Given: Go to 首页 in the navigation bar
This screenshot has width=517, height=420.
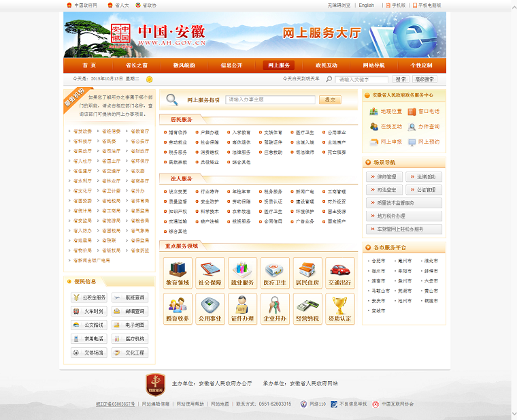Looking at the screenshot, I should coord(89,65).
